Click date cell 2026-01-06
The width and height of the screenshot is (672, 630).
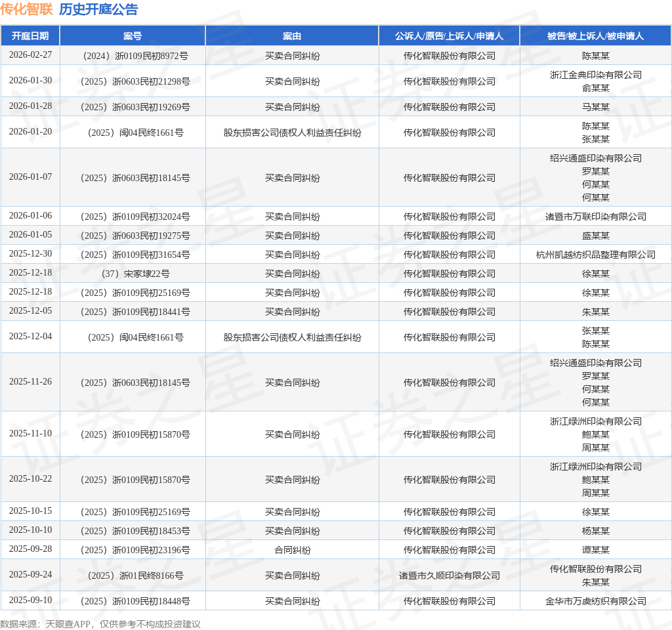[30, 215]
